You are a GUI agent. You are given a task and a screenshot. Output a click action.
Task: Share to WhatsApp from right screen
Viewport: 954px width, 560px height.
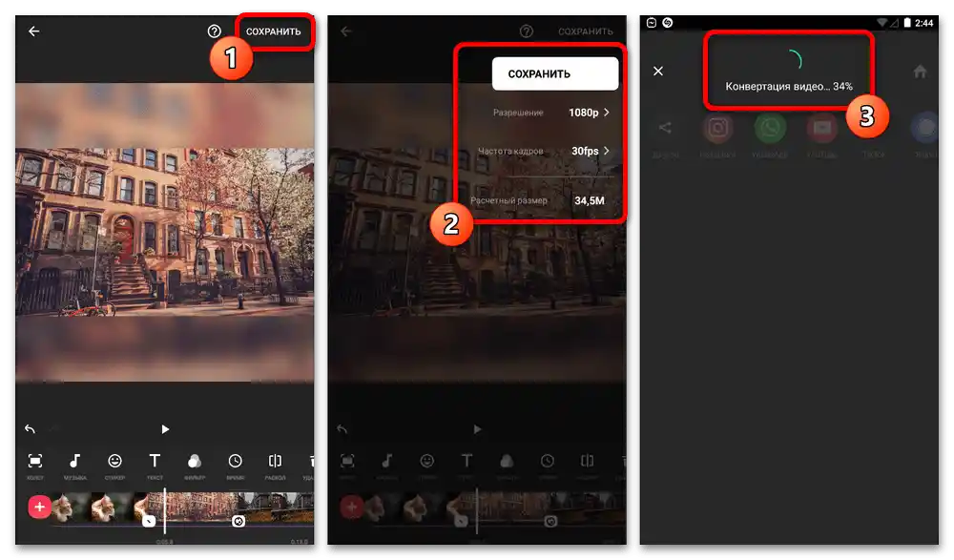[770, 128]
